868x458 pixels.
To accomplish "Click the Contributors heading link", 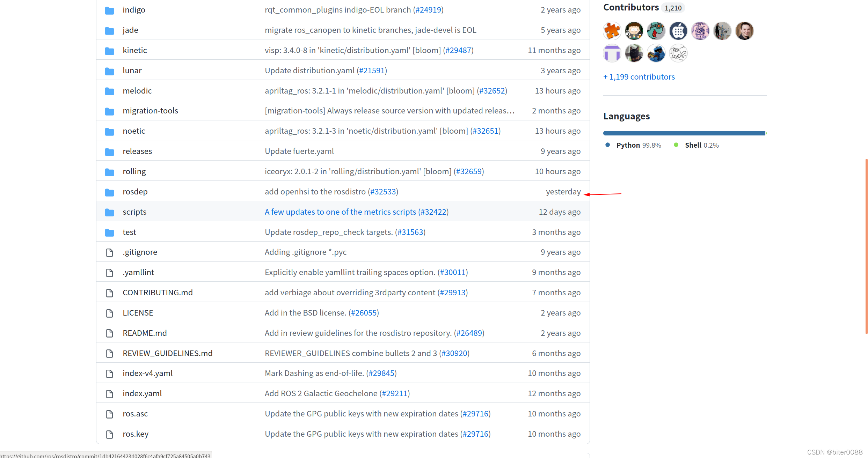I will (631, 7).
